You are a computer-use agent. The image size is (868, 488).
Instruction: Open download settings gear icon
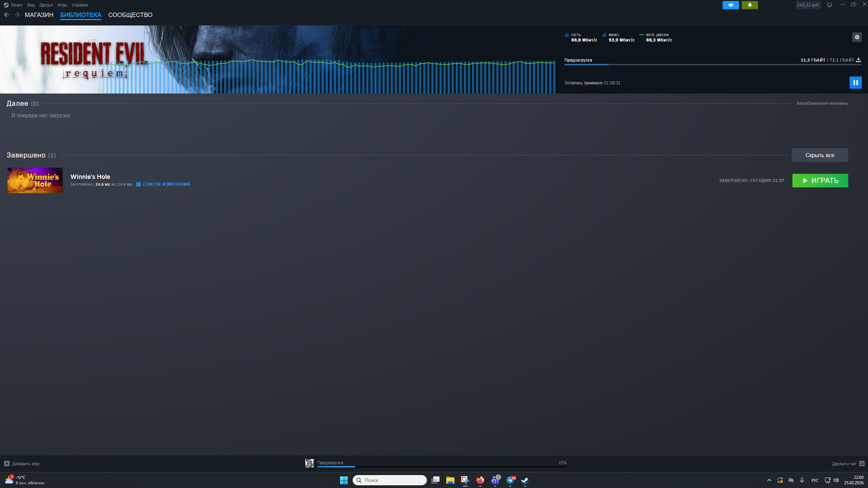pyautogui.click(x=857, y=37)
